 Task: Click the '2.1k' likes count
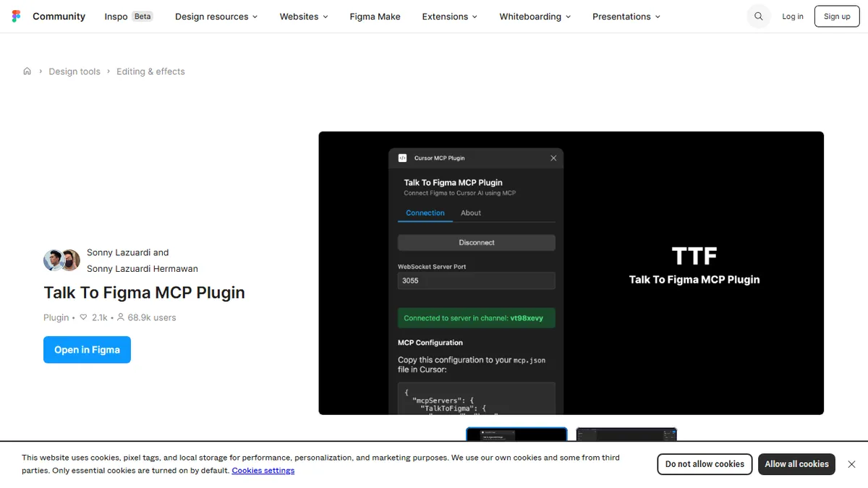pos(100,317)
